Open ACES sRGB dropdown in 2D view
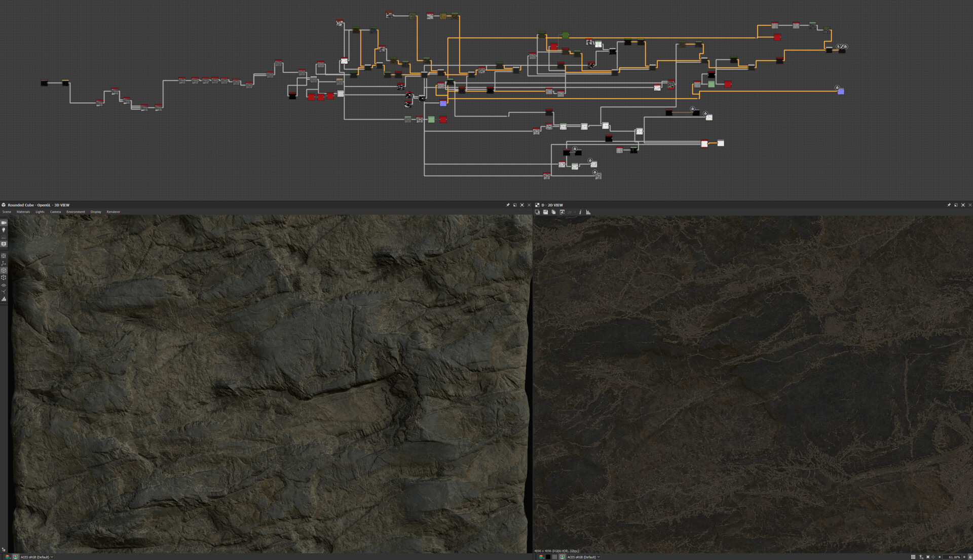 (583, 557)
